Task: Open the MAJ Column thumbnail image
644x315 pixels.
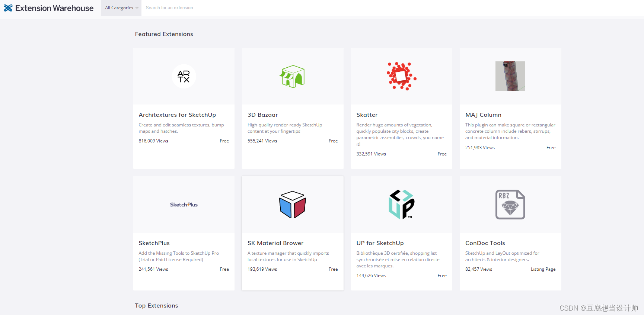Action: pyautogui.click(x=510, y=76)
